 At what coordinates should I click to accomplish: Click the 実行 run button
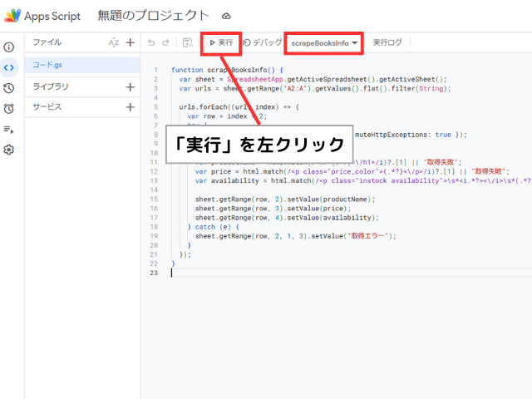point(220,42)
